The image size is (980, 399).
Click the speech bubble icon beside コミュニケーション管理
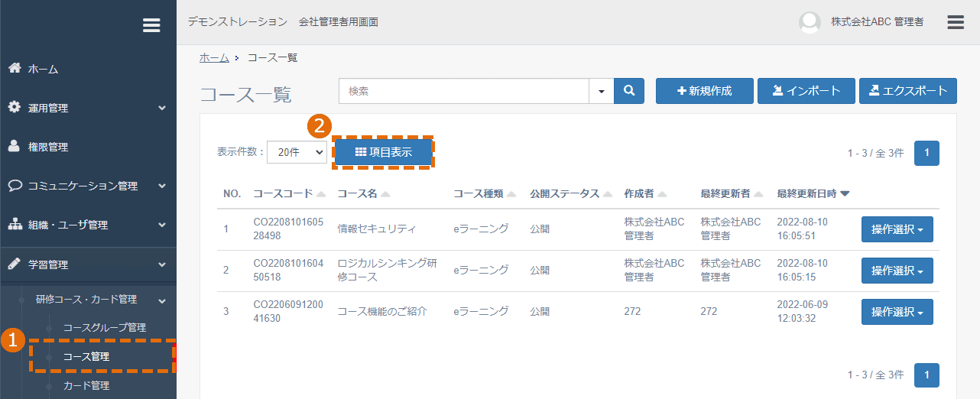click(x=15, y=186)
